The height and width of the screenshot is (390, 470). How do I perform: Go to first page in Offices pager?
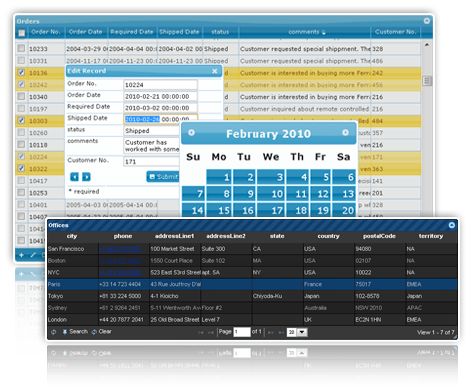[x=201, y=332]
